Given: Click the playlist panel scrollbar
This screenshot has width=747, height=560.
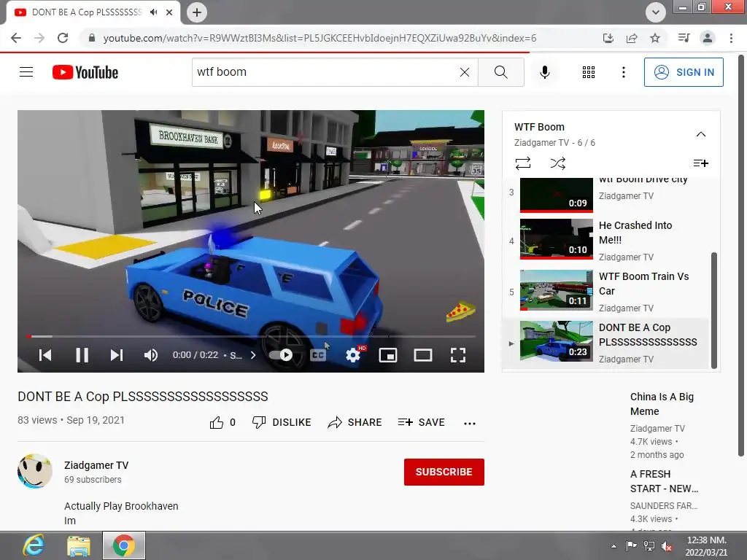Looking at the screenshot, I should pyautogui.click(x=714, y=311).
